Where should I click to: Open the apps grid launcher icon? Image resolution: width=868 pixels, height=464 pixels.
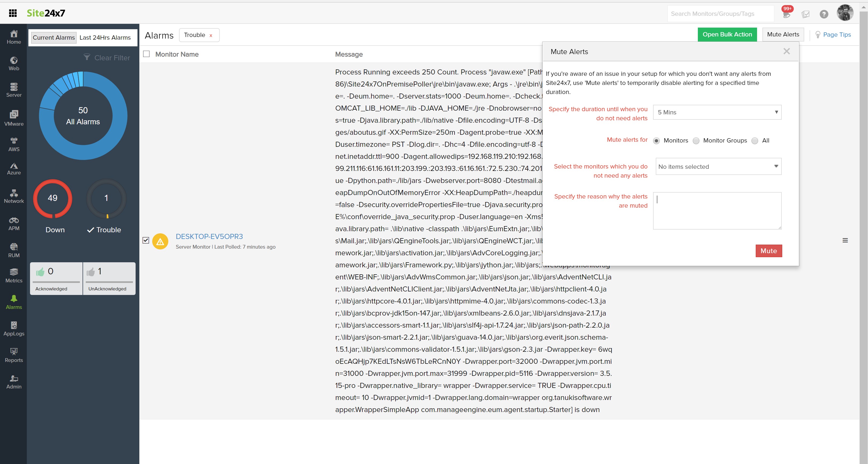tap(13, 13)
